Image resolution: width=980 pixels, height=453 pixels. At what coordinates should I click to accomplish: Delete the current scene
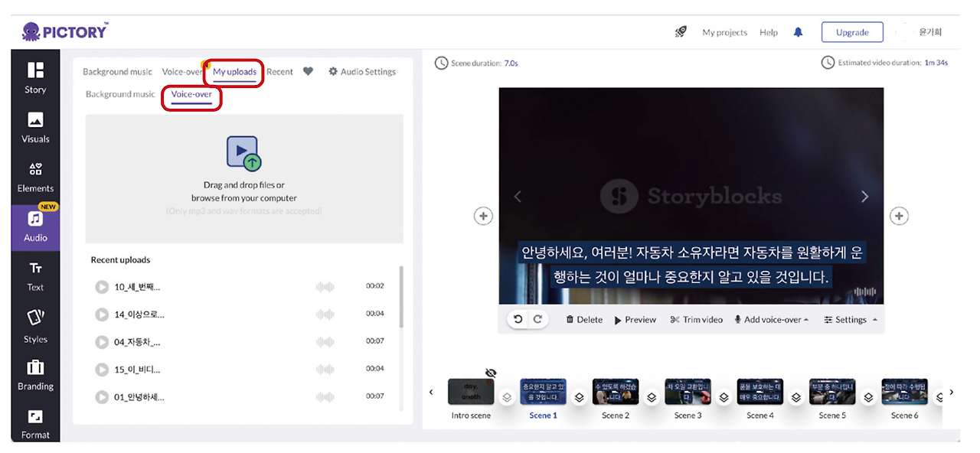584,320
